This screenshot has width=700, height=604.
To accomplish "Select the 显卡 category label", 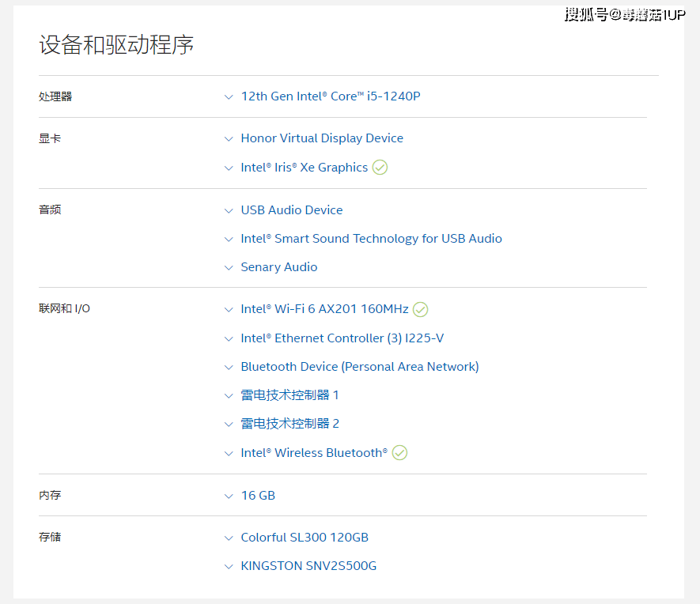I will tap(50, 138).
